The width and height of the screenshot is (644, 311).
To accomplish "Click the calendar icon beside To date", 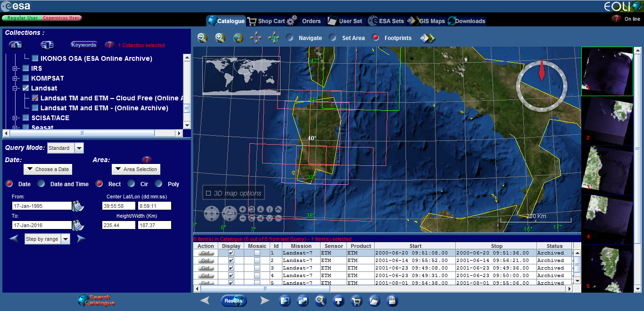I will click(x=78, y=225).
